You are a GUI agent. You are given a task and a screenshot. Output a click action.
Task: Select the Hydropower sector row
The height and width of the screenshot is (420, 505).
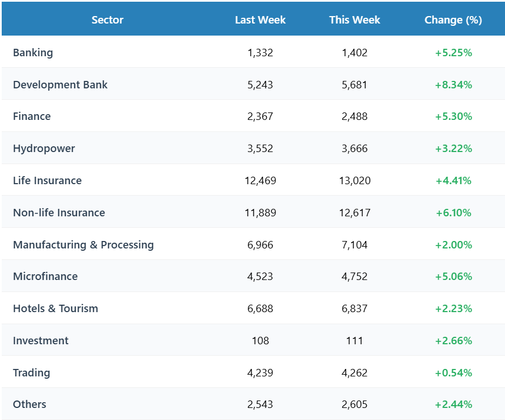44,148
